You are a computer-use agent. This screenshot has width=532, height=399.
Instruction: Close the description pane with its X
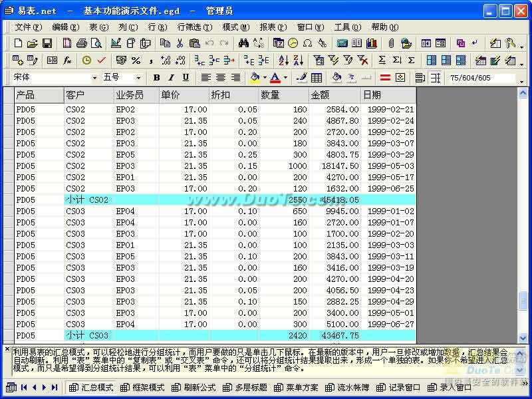tap(7, 348)
